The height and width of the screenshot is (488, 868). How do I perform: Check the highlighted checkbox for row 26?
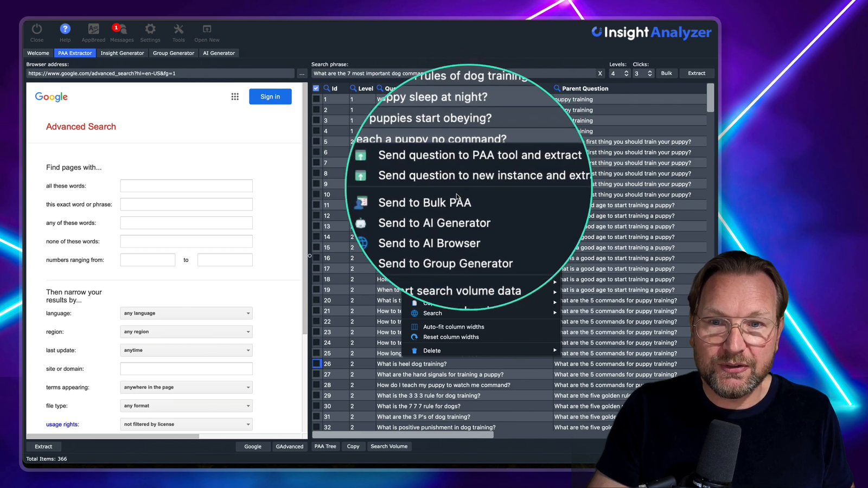pos(317,364)
